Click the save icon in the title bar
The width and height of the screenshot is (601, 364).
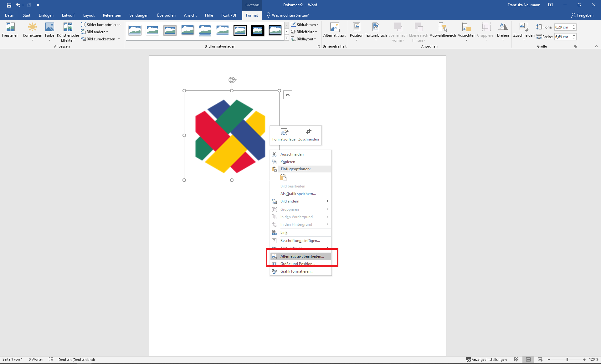point(9,5)
